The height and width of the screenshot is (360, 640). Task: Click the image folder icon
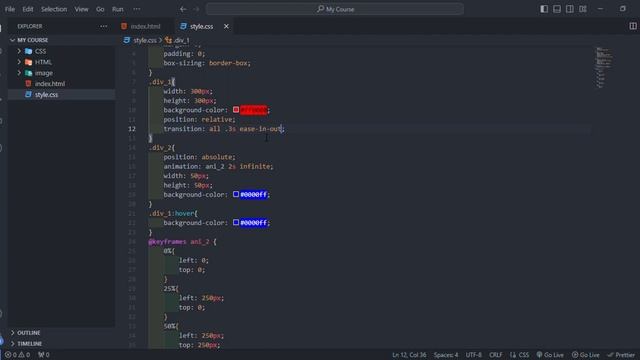pyautogui.click(x=28, y=73)
